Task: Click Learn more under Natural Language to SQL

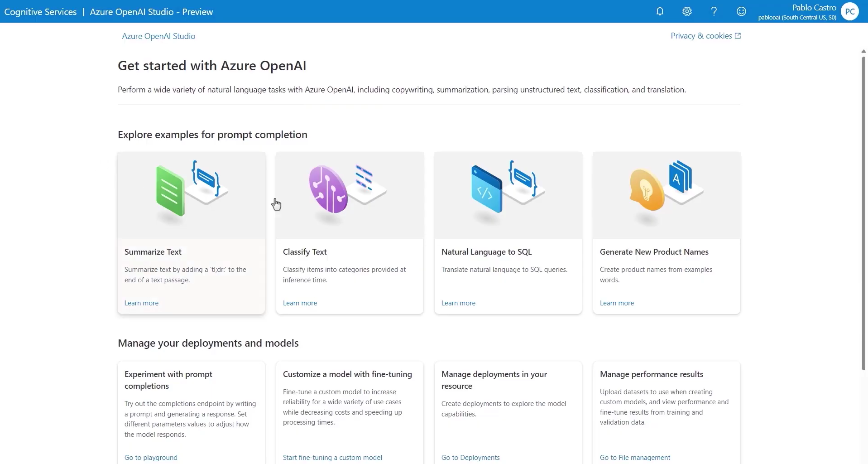Action: coord(458,303)
